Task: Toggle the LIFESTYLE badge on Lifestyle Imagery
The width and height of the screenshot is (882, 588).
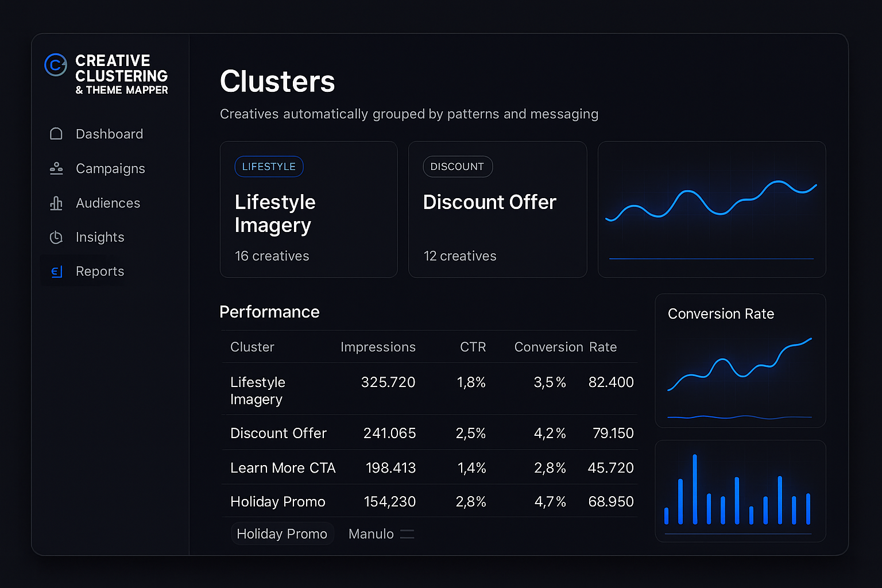Action: [269, 167]
